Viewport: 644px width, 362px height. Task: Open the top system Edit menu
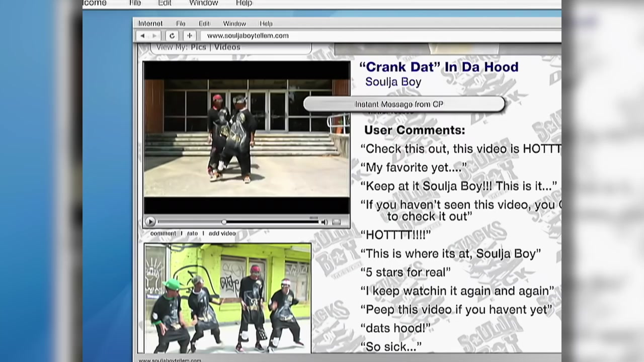pyautogui.click(x=165, y=3)
